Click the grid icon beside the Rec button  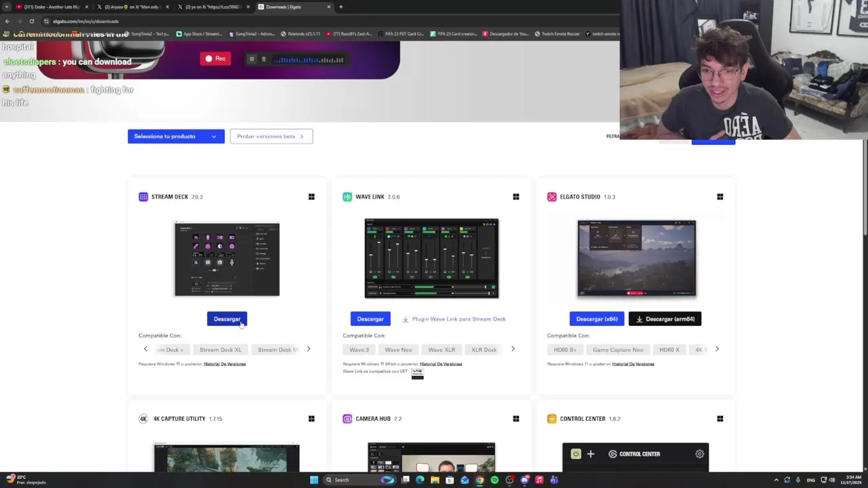click(252, 59)
